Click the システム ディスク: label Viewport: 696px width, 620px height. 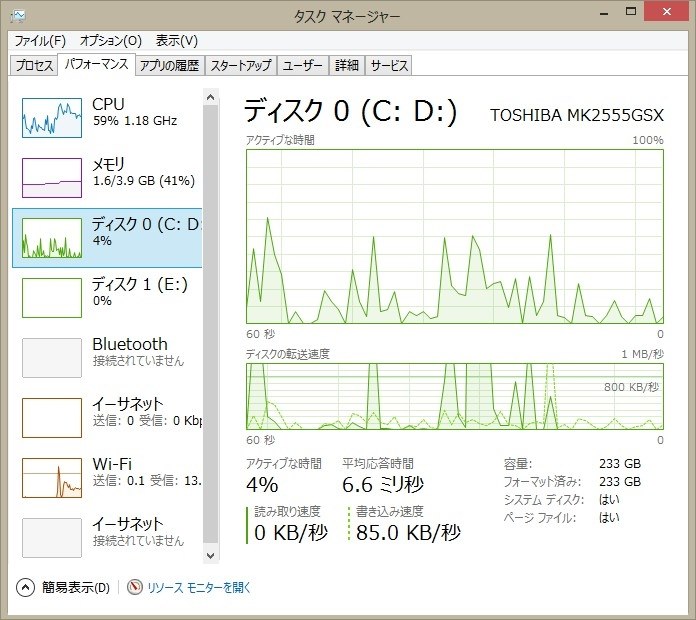(x=544, y=500)
